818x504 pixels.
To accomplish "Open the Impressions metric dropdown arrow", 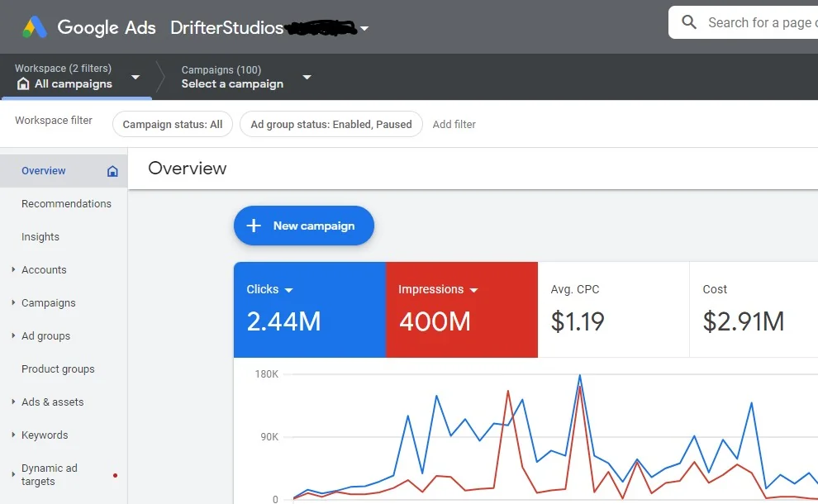I will 473,290.
